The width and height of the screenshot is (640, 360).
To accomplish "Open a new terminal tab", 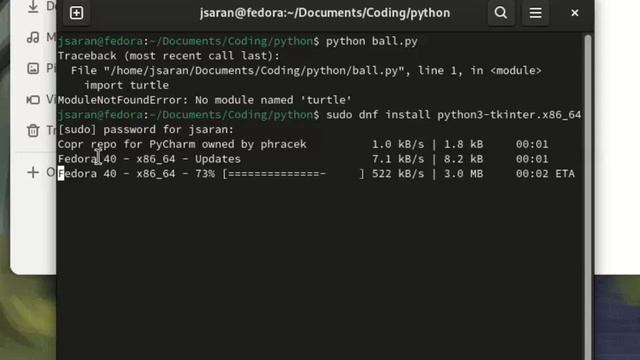I will pos(76,13).
